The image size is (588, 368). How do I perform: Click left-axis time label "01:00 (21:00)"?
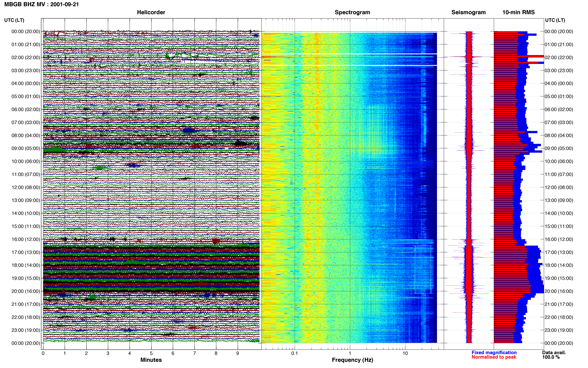[26, 44]
